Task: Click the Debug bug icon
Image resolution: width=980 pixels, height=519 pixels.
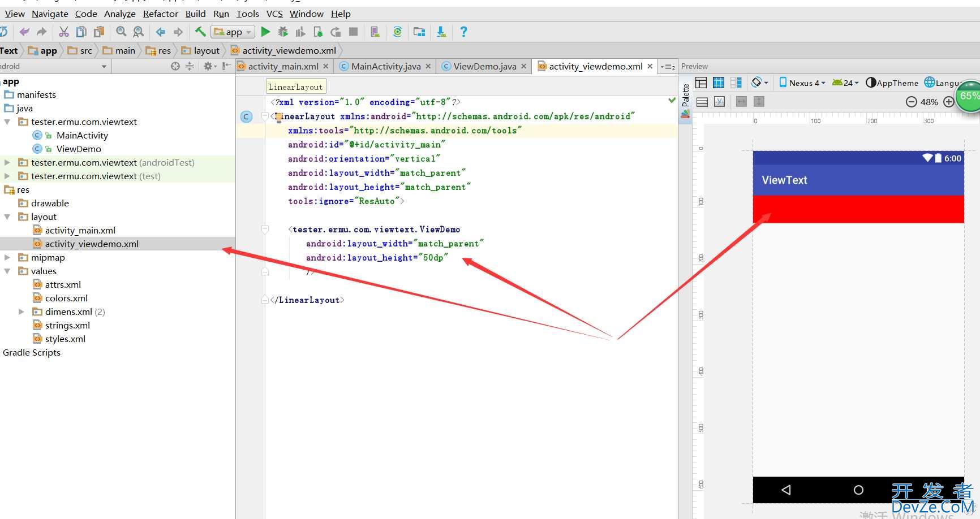Action: tap(283, 32)
